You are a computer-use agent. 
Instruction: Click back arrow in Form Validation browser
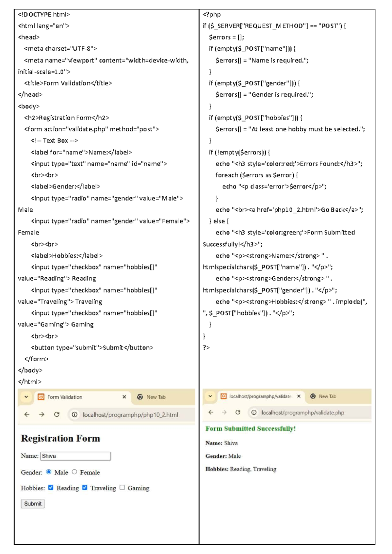[x=27, y=415]
